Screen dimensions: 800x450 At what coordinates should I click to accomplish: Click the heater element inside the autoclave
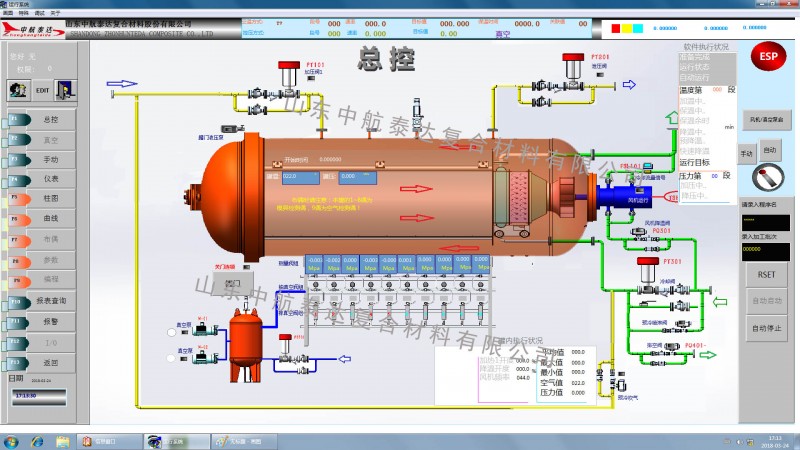coord(519,197)
